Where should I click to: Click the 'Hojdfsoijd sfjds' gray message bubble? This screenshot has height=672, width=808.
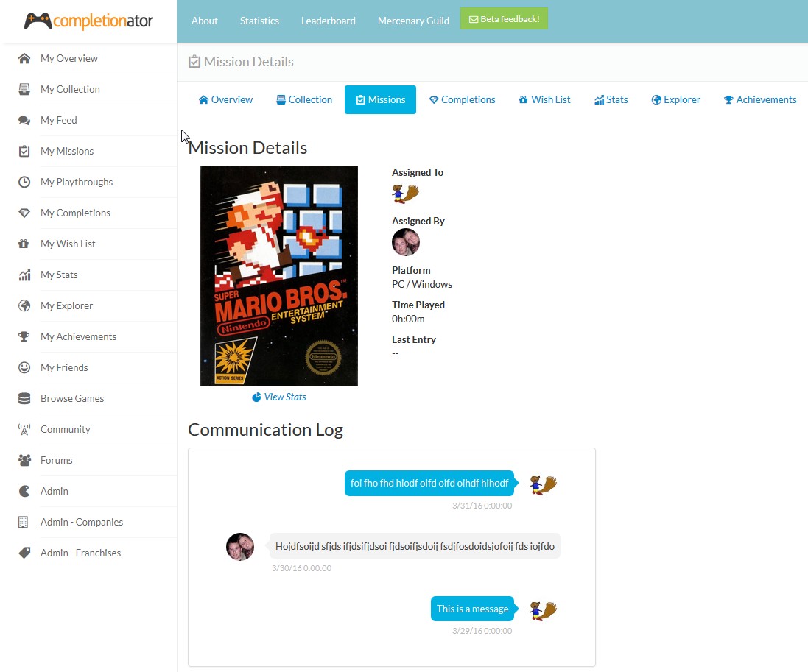tap(415, 546)
